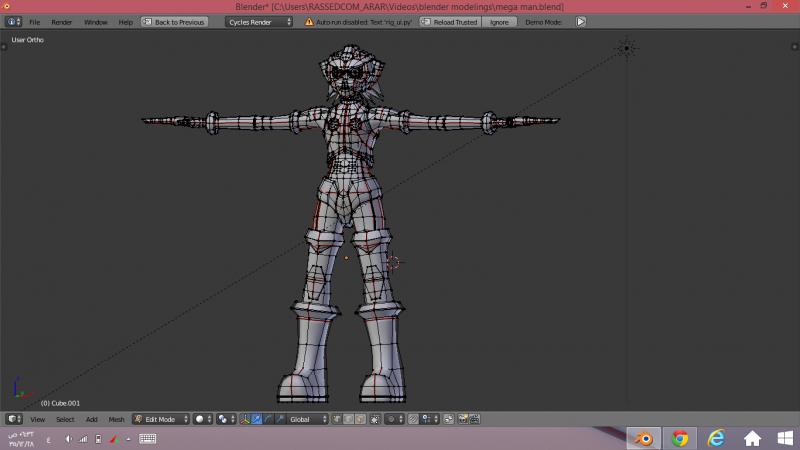The width and height of the screenshot is (800, 450).
Task: Open the File menu
Action: tap(35, 21)
